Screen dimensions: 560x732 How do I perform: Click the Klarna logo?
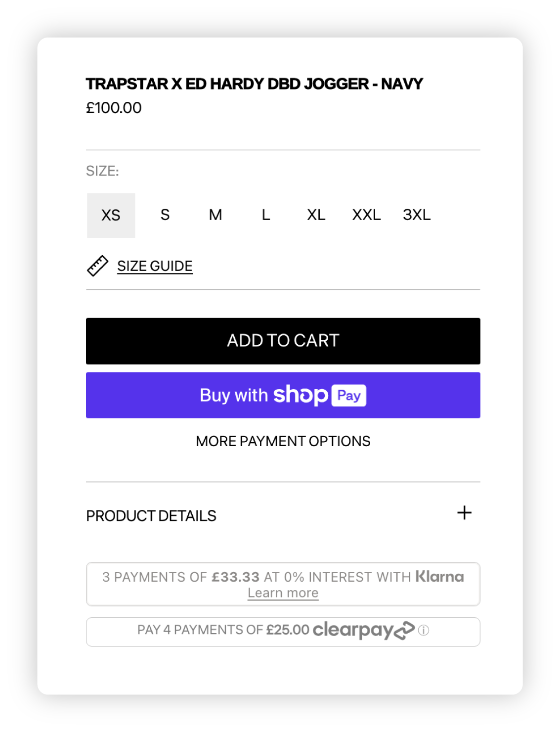(439, 577)
